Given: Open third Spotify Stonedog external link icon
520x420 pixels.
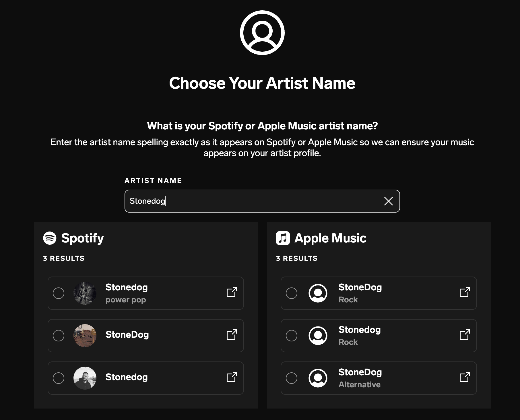Looking at the screenshot, I should click(x=232, y=377).
